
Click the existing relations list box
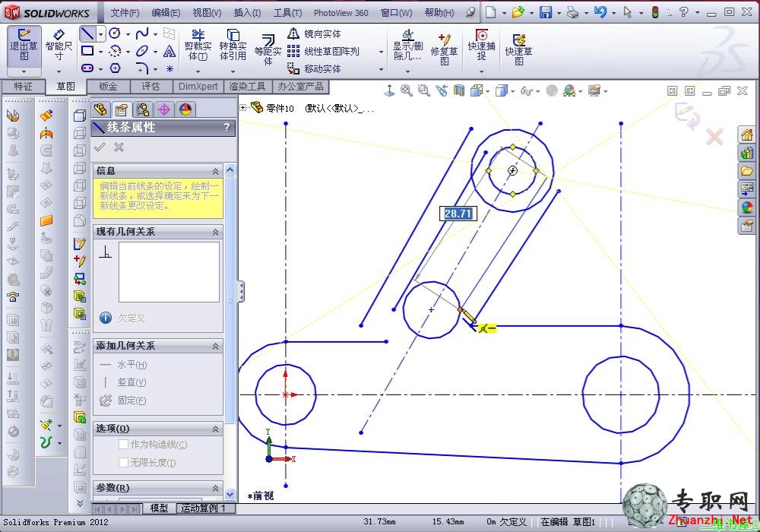169,272
